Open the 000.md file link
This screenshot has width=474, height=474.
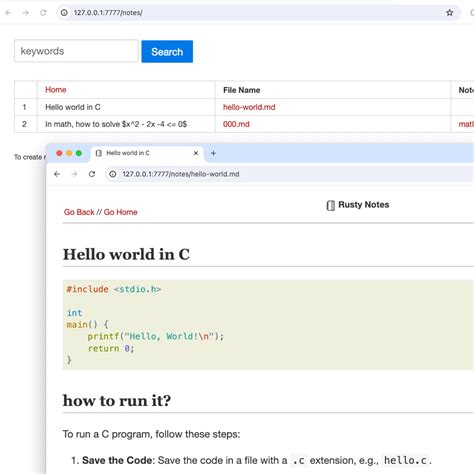(236, 124)
